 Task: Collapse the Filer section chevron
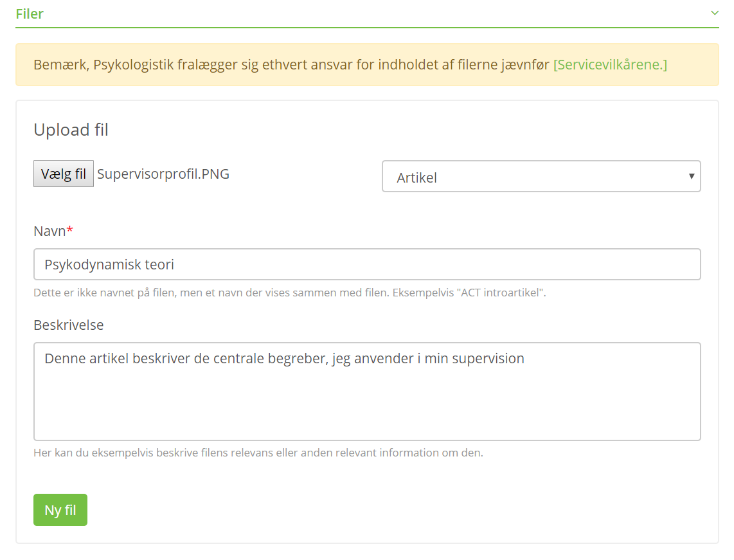tap(714, 13)
